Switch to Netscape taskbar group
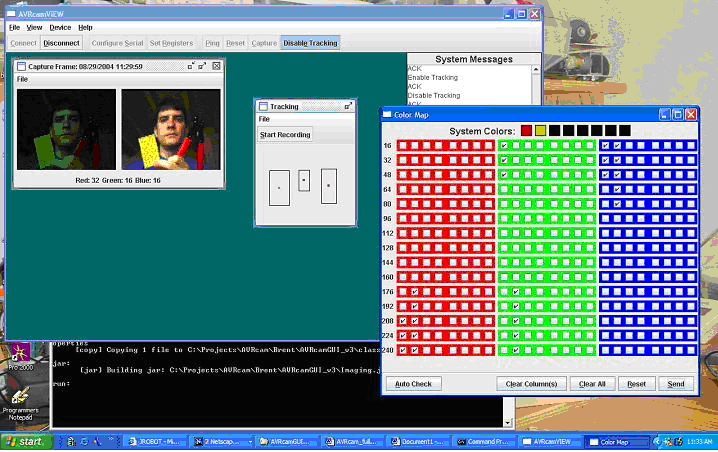718x452 pixels. click(223, 442)
